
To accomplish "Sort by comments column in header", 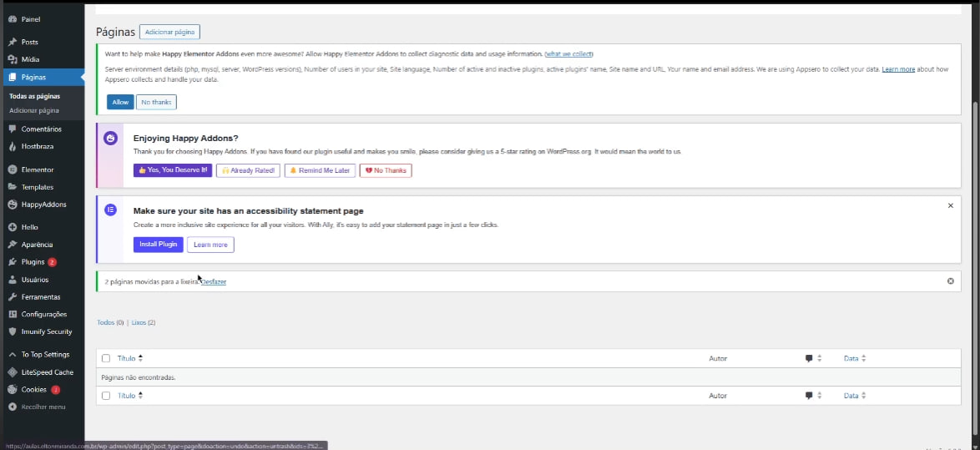I will click(810, 358).
